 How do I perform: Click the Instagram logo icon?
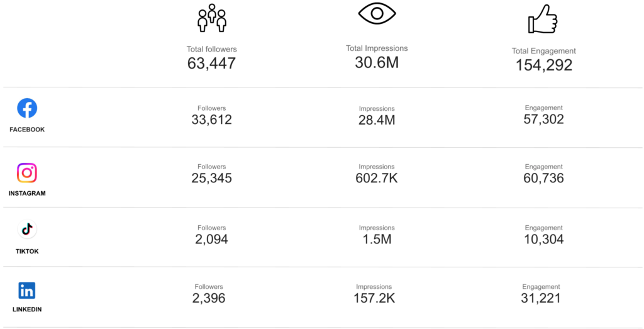click(x=27, y=172)
